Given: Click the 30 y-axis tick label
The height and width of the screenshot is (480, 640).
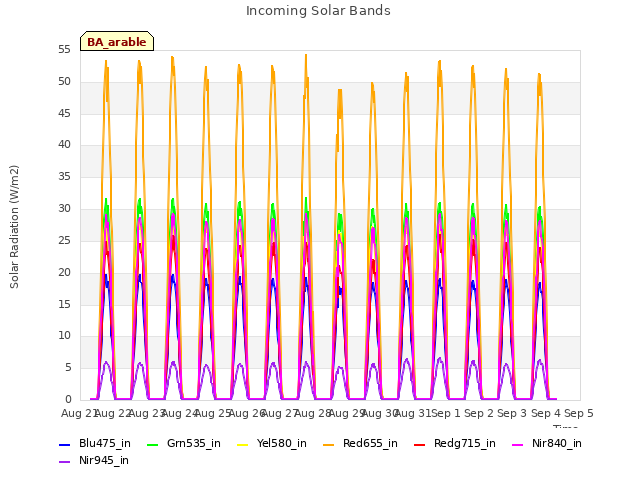Looking at the screenshot, I should [x=64, y=209].
